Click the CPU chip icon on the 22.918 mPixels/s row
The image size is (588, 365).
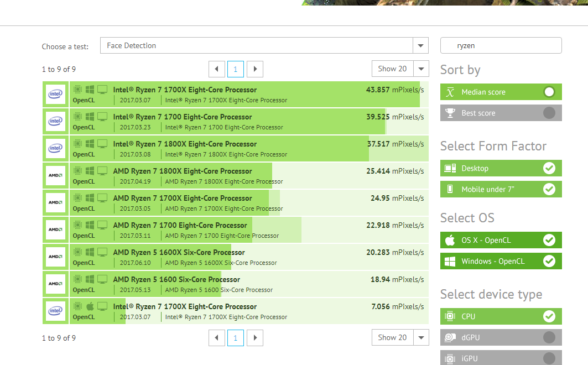click(77, 225)
